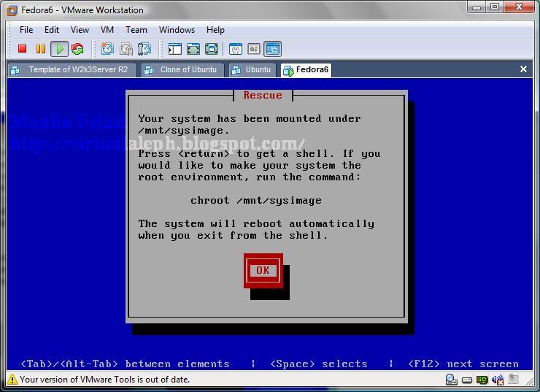Click the OK button in Rescue dialog
Image resolution: width=540 pixels, height=392 pixels.
[263, 271]
